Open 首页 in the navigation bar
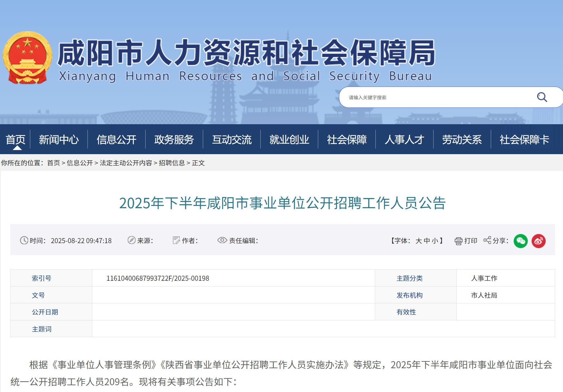The height and width of the screenshot is (392, 563). pos(15,139)
